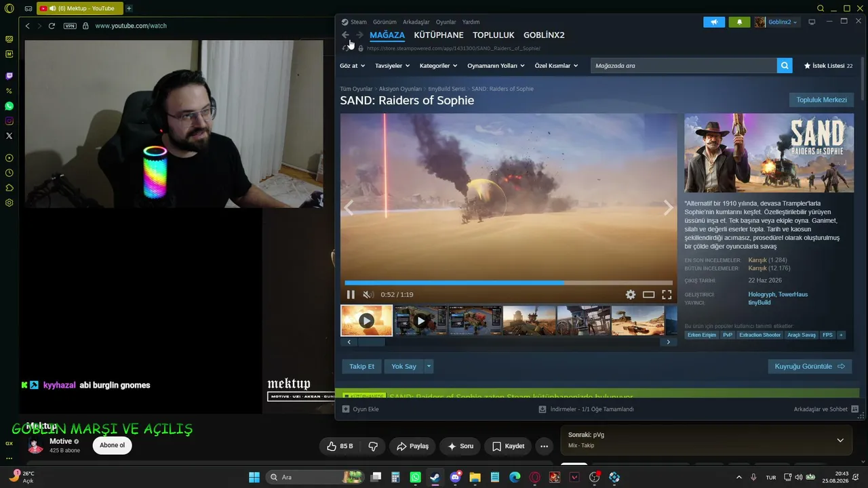Open Arkadaşlar ve Sohbet panel
868x488 pixels.
point(826,409)
